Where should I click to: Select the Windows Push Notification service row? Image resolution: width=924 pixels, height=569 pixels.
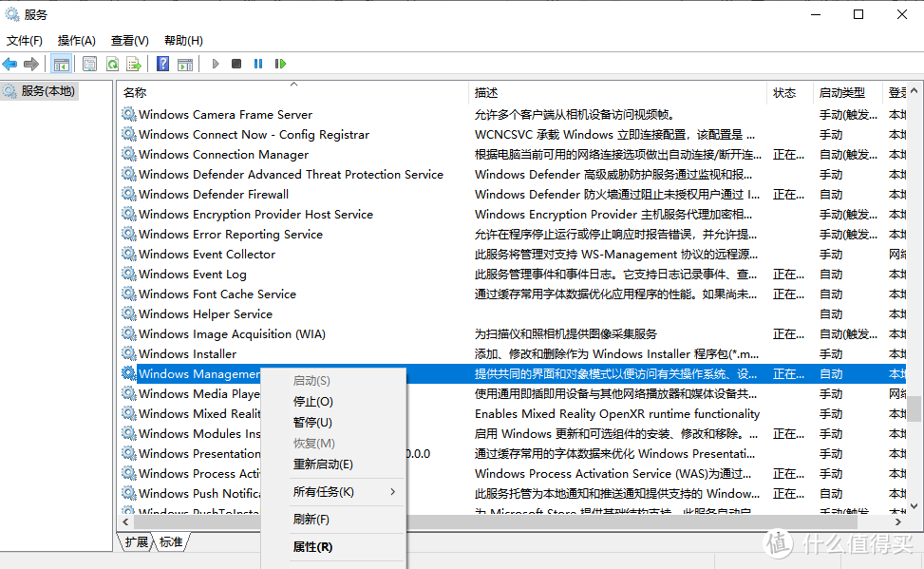[x=513, y=493]
